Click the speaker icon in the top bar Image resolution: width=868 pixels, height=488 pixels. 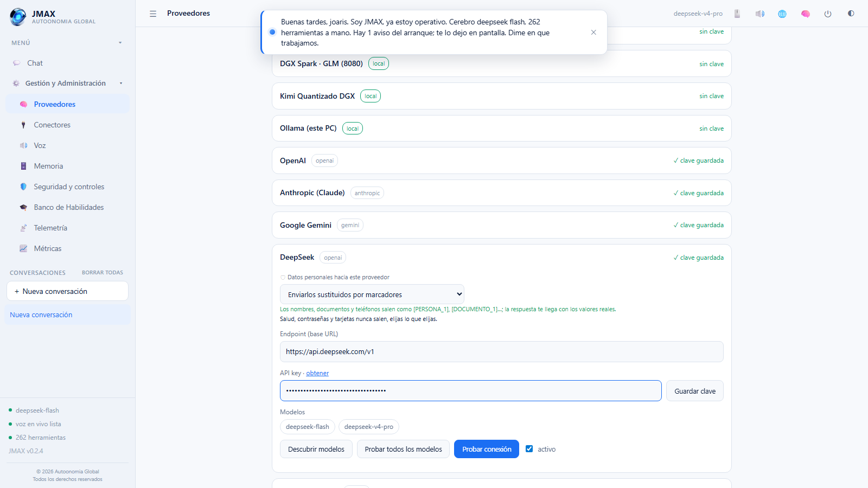click(x=760, y=14)
